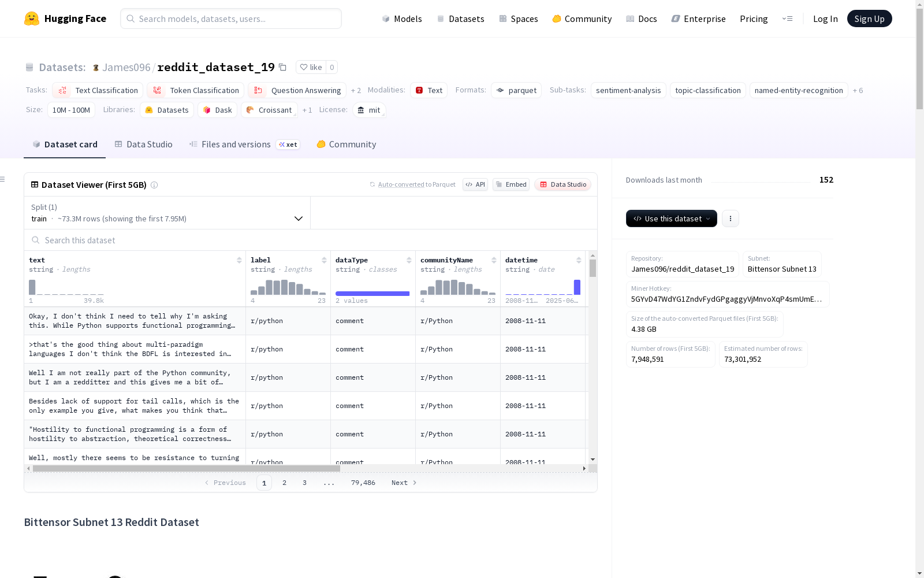The height and width of the screenshot is (578, 924).
Task: Click the Dataset Viewer info icon
Action: point(154,185)
